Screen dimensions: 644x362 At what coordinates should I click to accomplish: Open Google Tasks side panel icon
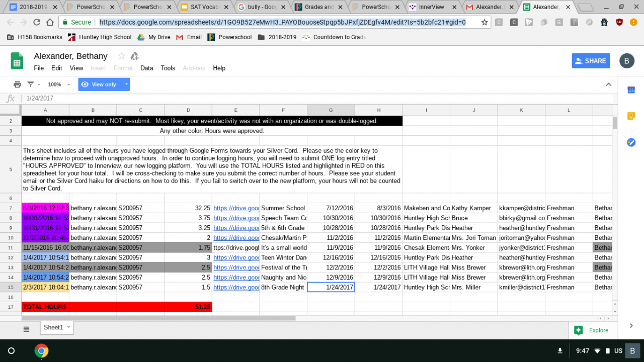tap(631, 142)
